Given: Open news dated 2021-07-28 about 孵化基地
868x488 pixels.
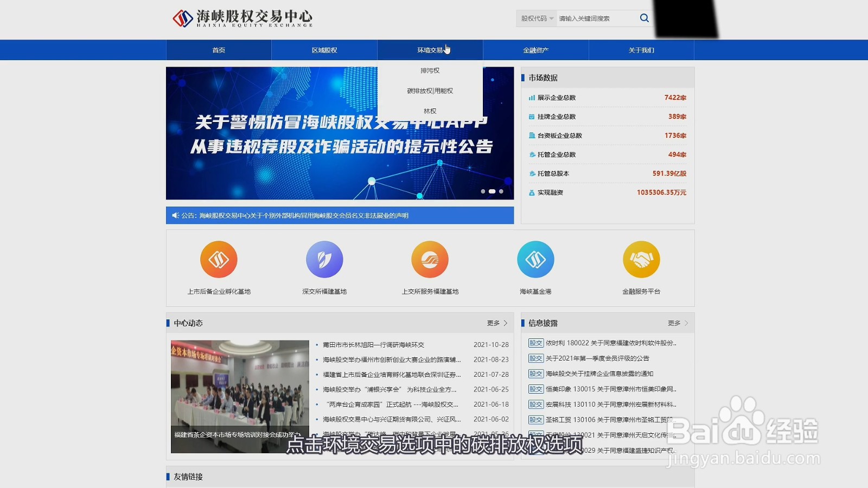Looking at the screenshot, I should [x=392, y=375].
